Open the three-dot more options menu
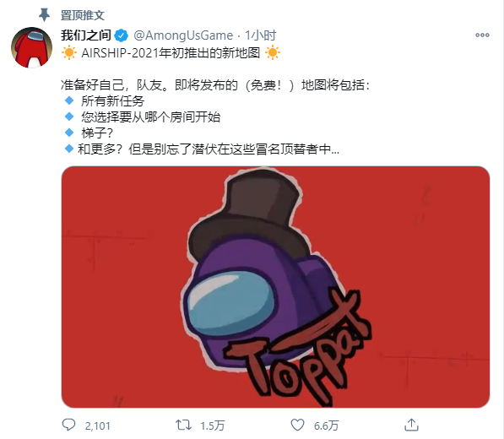Image resolution: width=504 pixels, height=439 pixels. (482, 35)
